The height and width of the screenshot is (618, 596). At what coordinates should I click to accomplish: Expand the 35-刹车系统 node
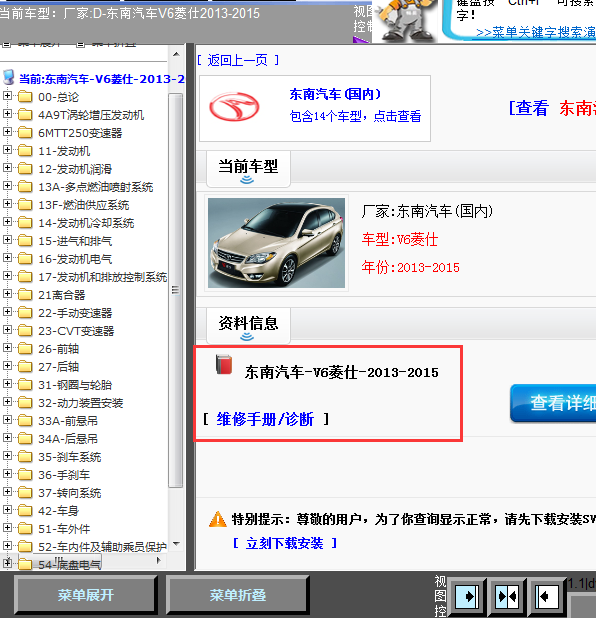pos(7,456)
